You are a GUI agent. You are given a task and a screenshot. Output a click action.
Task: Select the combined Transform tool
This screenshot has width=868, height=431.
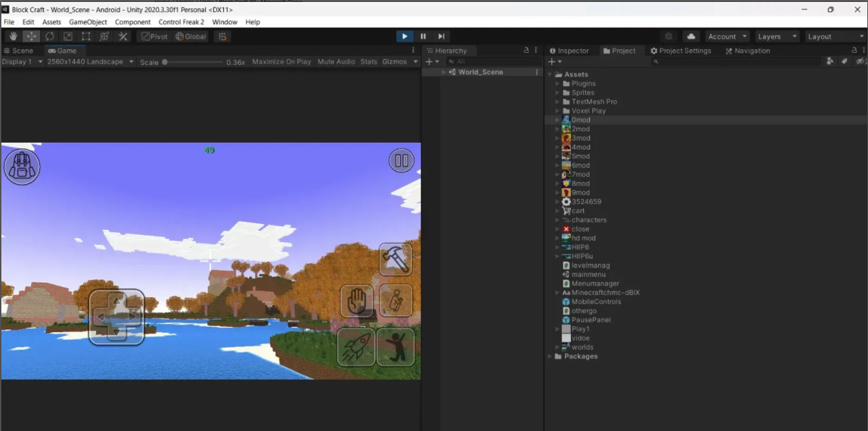[104, 37]
